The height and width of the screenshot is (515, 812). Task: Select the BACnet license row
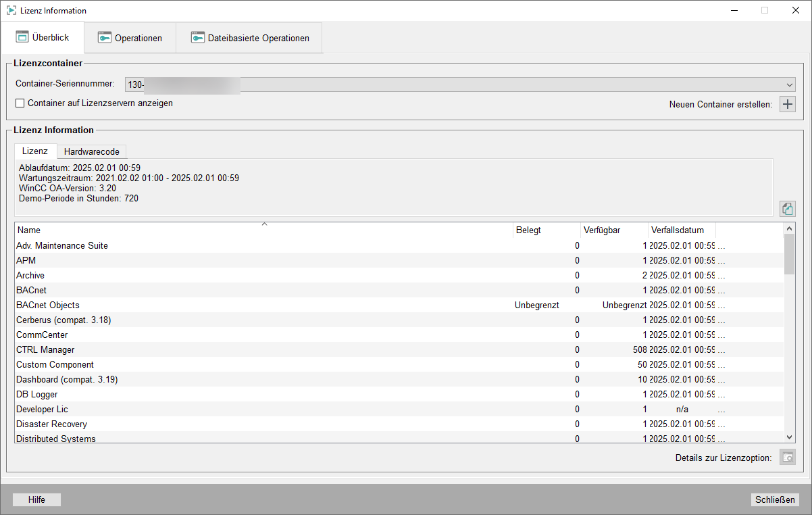[399, 290]
